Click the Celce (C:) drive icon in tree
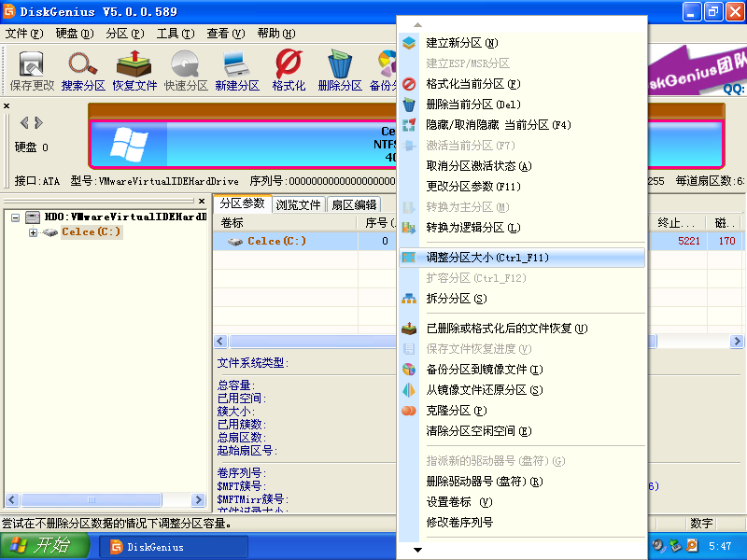Viewport: 747px width, 560px height. [50, 232]
